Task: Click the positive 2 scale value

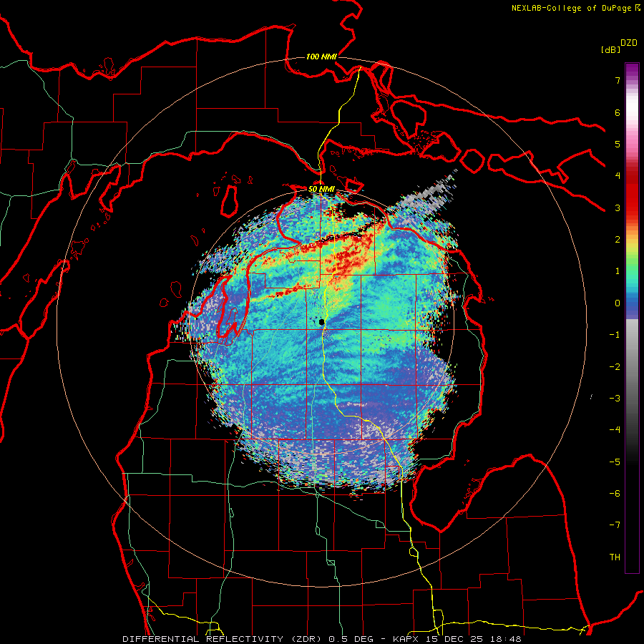Action: (618, 239)
